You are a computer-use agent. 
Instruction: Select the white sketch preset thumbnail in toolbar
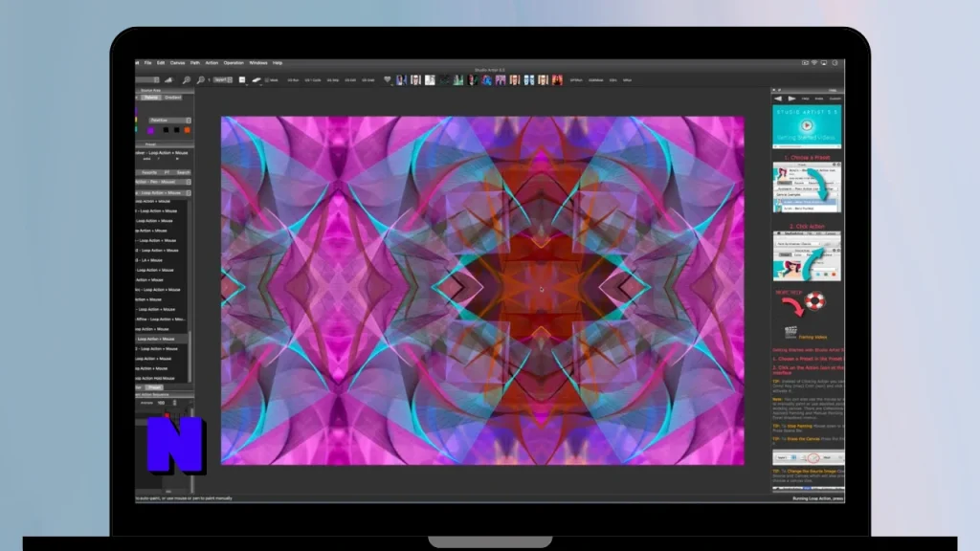click(430, 80)
